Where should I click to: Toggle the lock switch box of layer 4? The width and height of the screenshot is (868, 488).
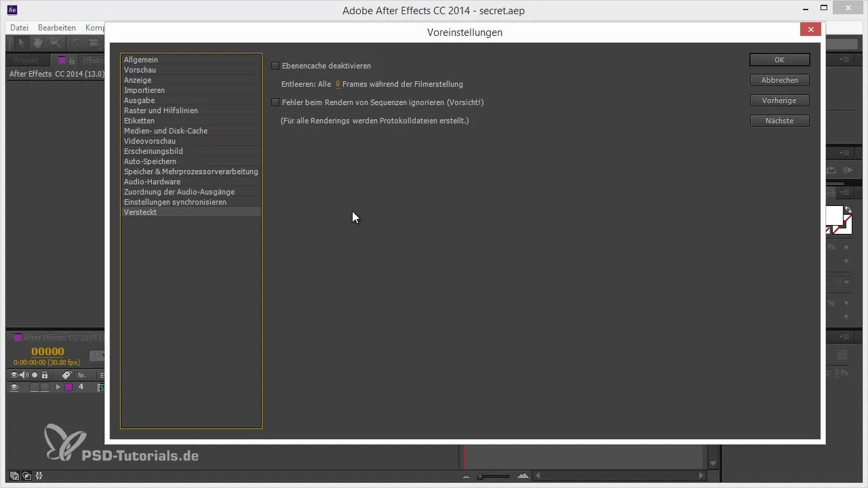pyautogui.click(x=45, y=387)
